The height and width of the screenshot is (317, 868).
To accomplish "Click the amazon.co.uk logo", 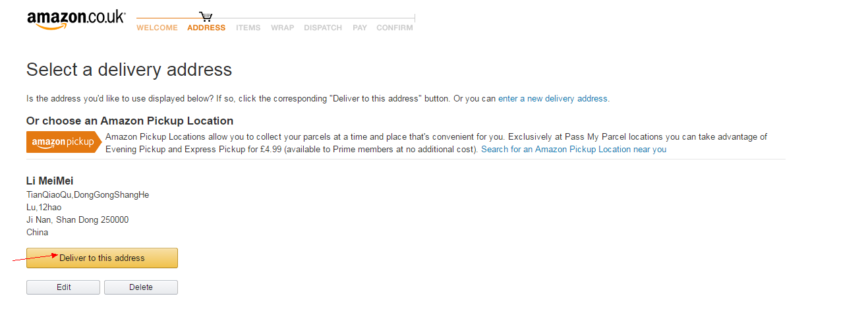I will (76, 19).
